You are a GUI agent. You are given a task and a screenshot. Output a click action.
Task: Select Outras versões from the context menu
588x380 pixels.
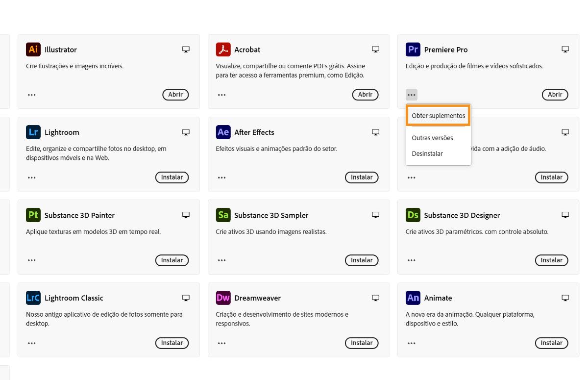click(x=432, y=138)
